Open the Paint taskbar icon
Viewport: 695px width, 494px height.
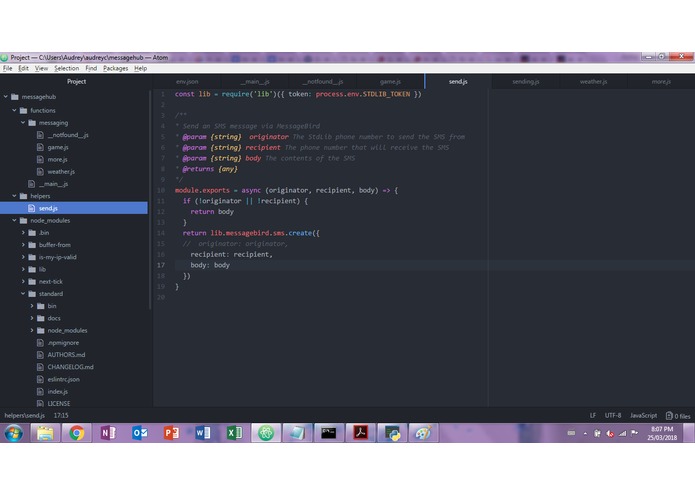(423, 433)
